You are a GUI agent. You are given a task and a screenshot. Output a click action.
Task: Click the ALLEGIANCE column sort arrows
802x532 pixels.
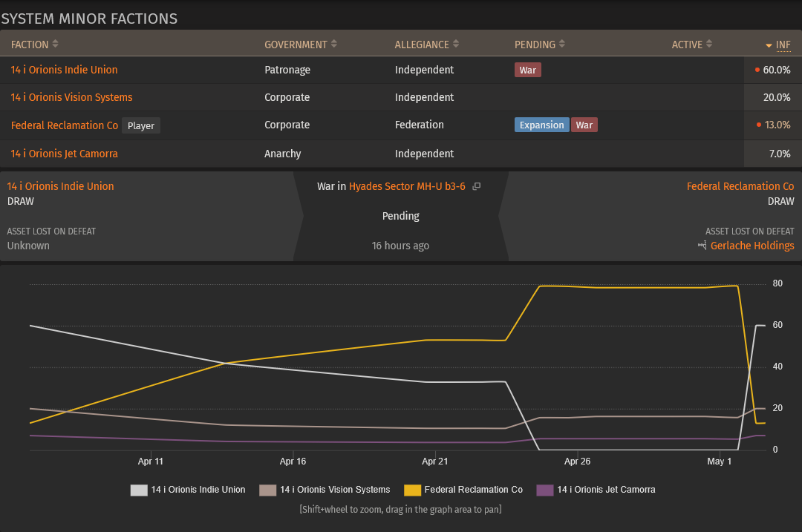tap(456, 44)
